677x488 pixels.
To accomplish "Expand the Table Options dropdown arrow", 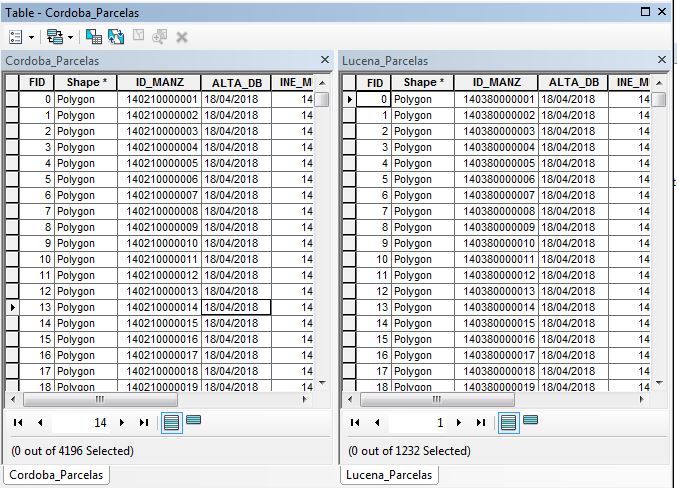I will click(x=31, y=37).
